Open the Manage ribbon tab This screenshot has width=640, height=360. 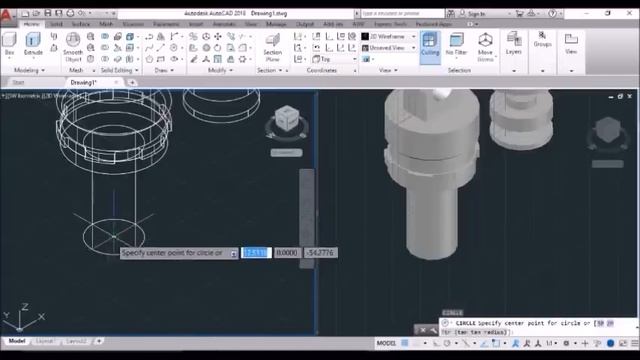[x=276, y=24]
